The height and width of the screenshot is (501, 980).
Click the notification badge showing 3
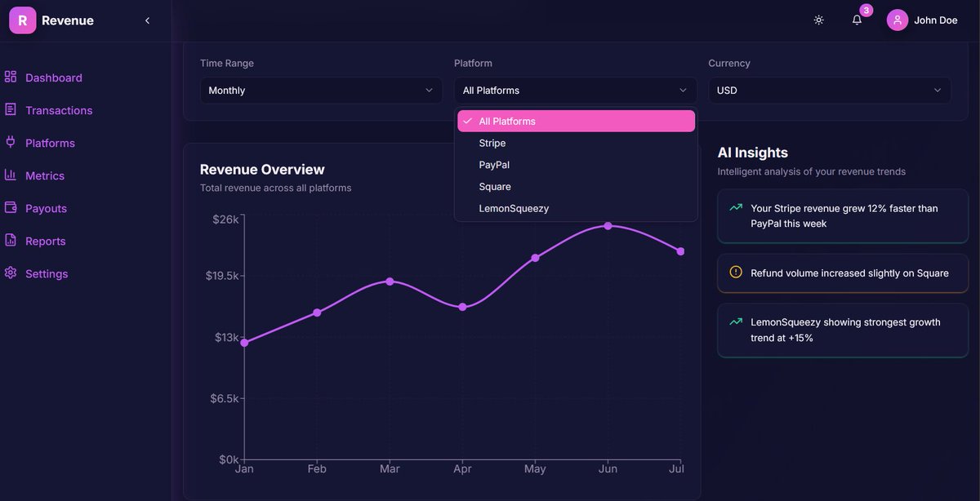(x=866, y=11)
